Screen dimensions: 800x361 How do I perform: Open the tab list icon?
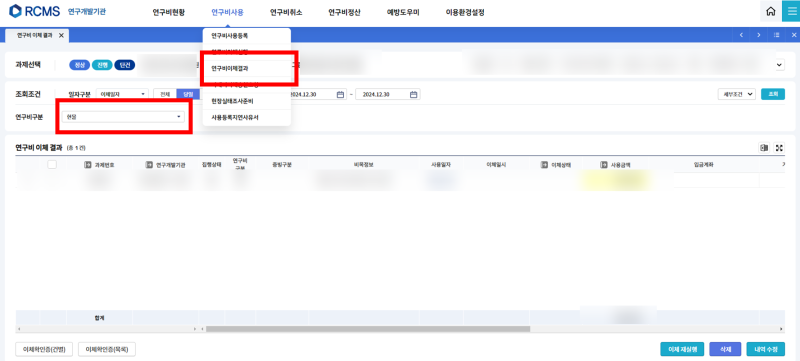[x=777, y=35]
